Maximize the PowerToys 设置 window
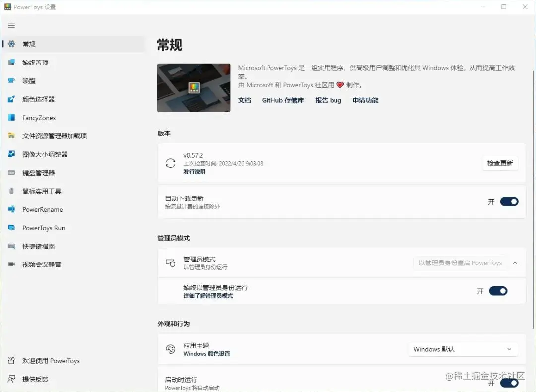The width and height of the screenshot is (536, 392). [504, 7]
